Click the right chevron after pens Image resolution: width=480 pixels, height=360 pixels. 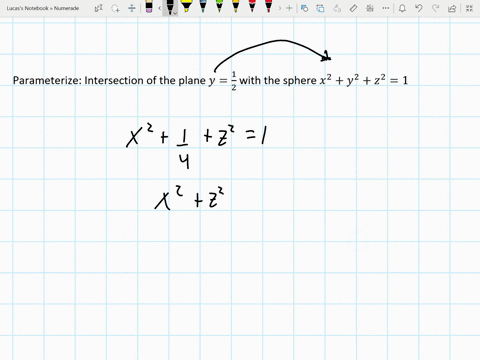(280, 8)
